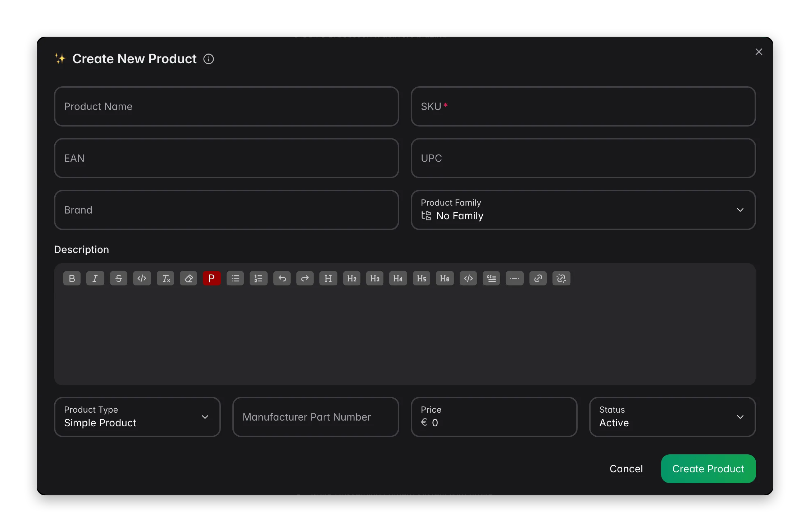Apply Heading 6 style
This screenshot has width=810, height=532.
[x=445, y=278]
